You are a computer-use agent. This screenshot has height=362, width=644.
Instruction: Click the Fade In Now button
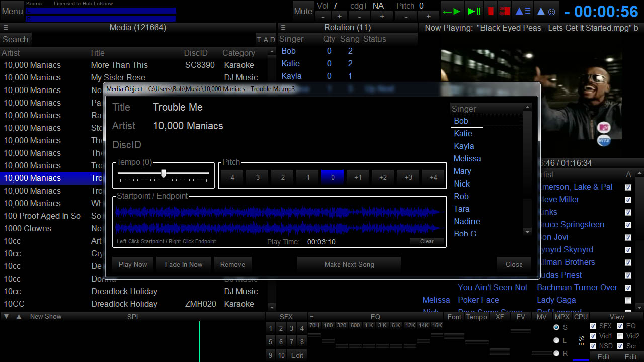coord(184,264)
